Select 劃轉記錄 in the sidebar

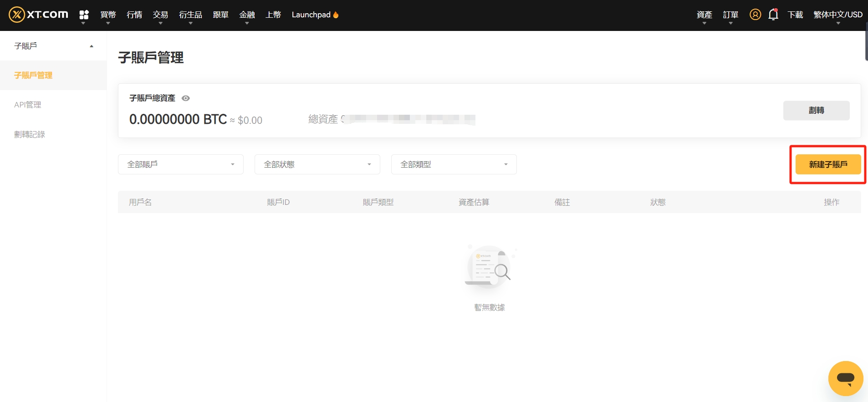coord(30,134)
